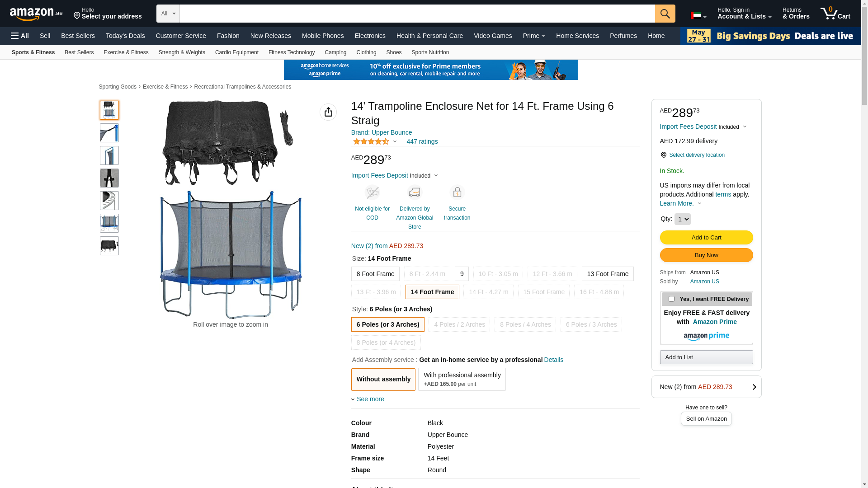Choose With professional assembly option

click(462, 379)
